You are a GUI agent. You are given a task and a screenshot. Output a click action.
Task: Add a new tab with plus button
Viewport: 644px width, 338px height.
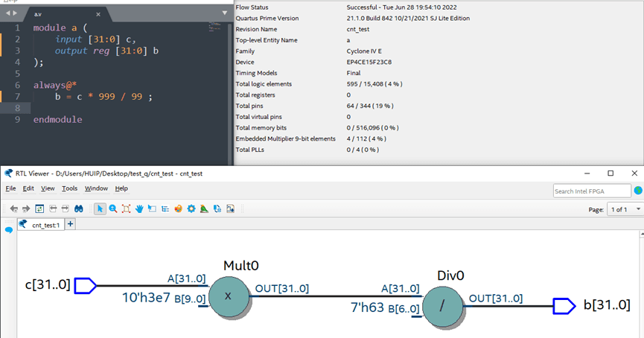point(70,224)
